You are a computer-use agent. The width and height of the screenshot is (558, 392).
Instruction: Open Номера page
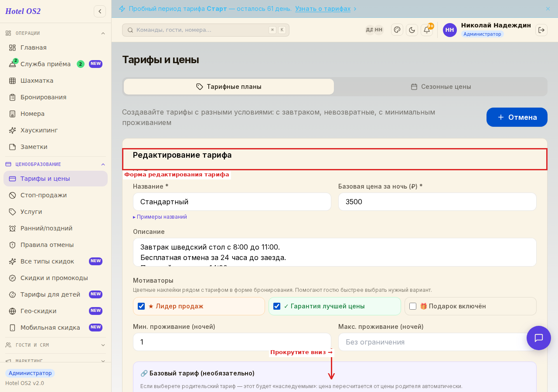coord(55,114)
